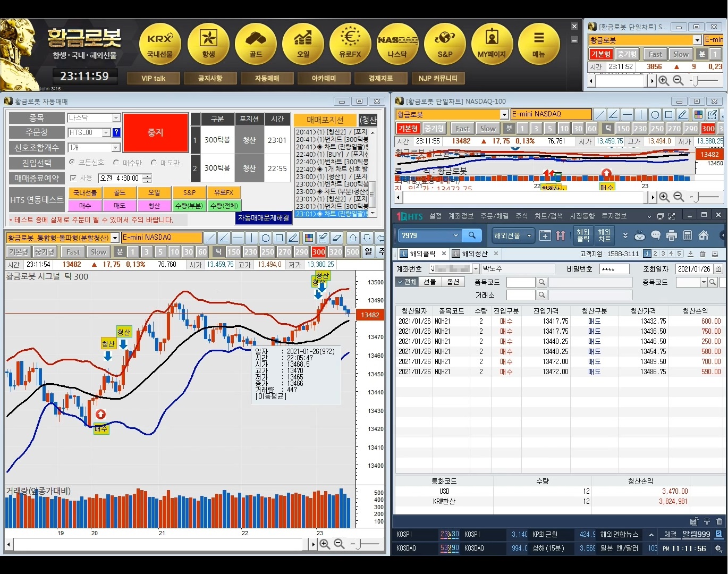
Task: Open the S&P gold icon
Action: point(445,45)
